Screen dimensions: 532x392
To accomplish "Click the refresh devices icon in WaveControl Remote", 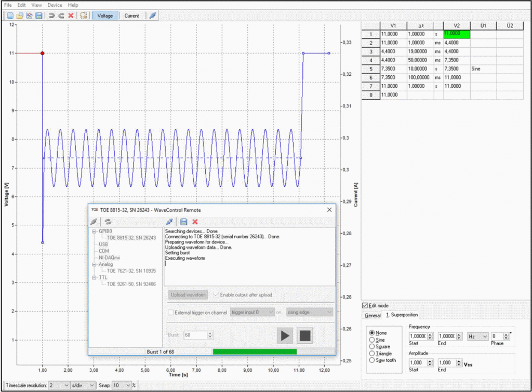I will (x=108, y=222).
